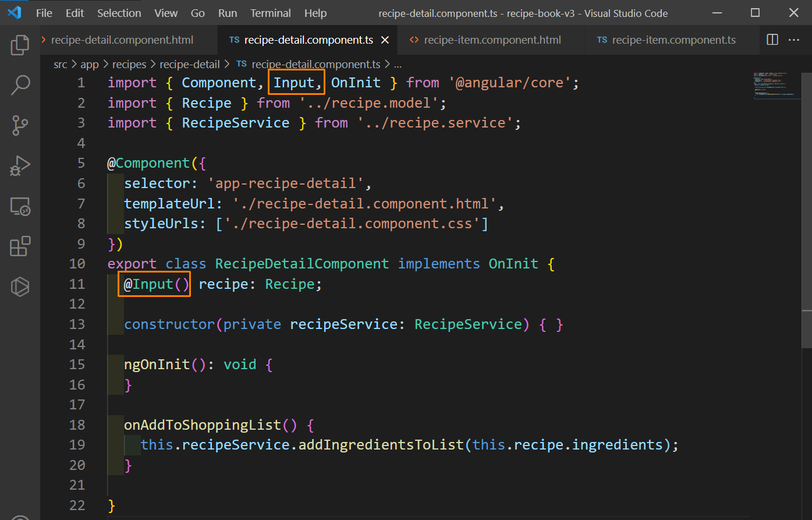Open the editor More Actions menu
Image resolution: width=812 pixels, height=520 pixels.
point(794,40)
